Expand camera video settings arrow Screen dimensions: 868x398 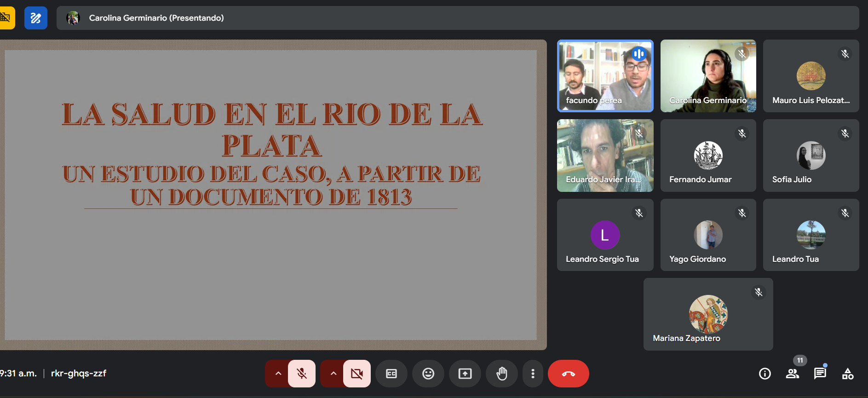[x=333, y=374]
